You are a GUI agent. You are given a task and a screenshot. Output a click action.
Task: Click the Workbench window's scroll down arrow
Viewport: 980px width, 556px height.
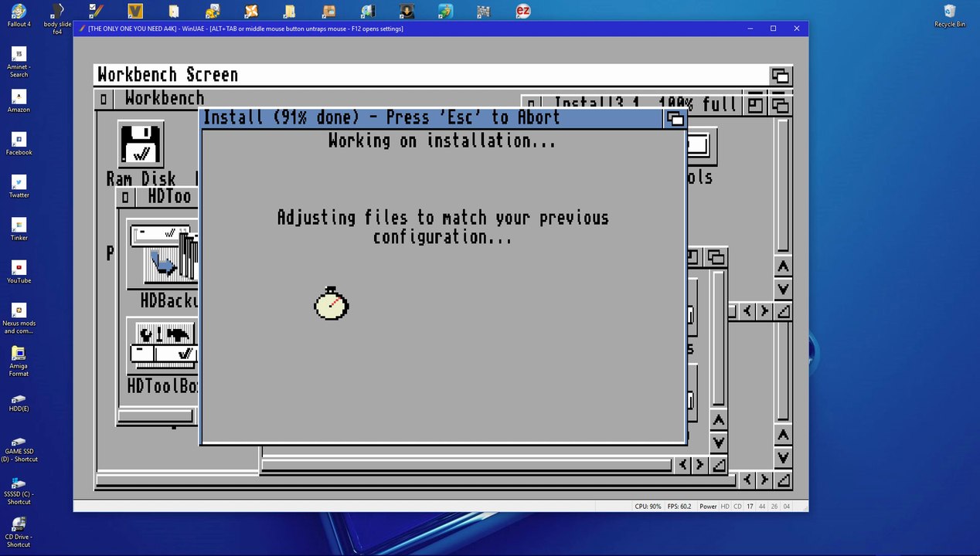coord(783,457)
